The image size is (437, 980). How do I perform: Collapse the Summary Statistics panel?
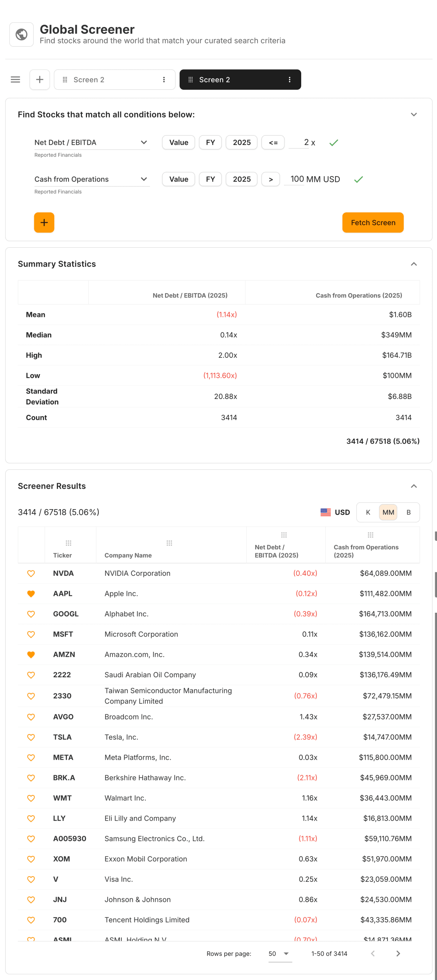click(x=414, y=263)
